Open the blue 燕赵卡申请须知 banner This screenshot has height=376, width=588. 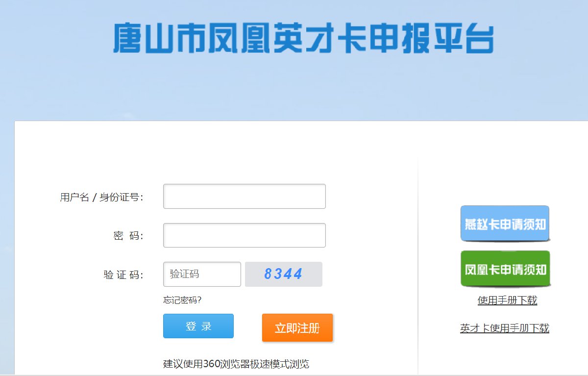(x=505, y=224)
